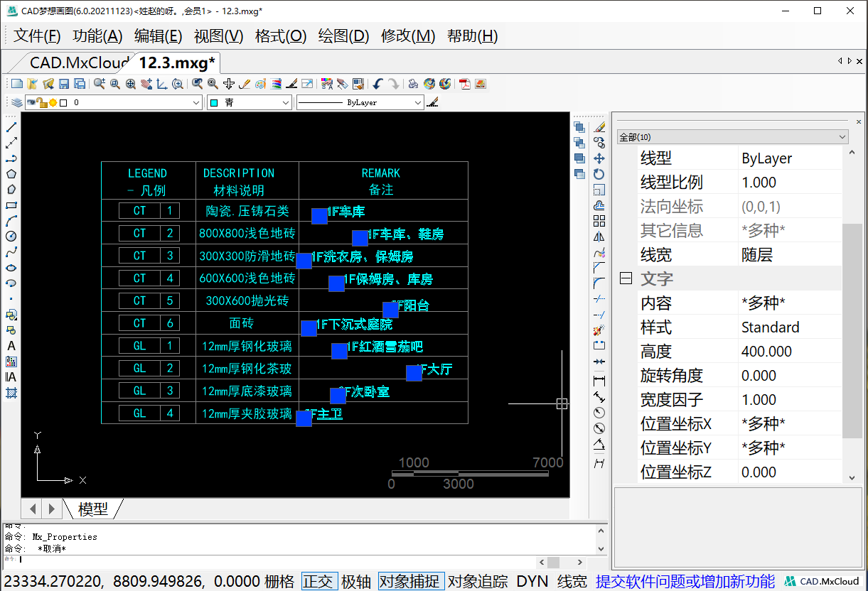868x591 pixels.
Task: Select the Explode tool
Action: click(599, 330)
